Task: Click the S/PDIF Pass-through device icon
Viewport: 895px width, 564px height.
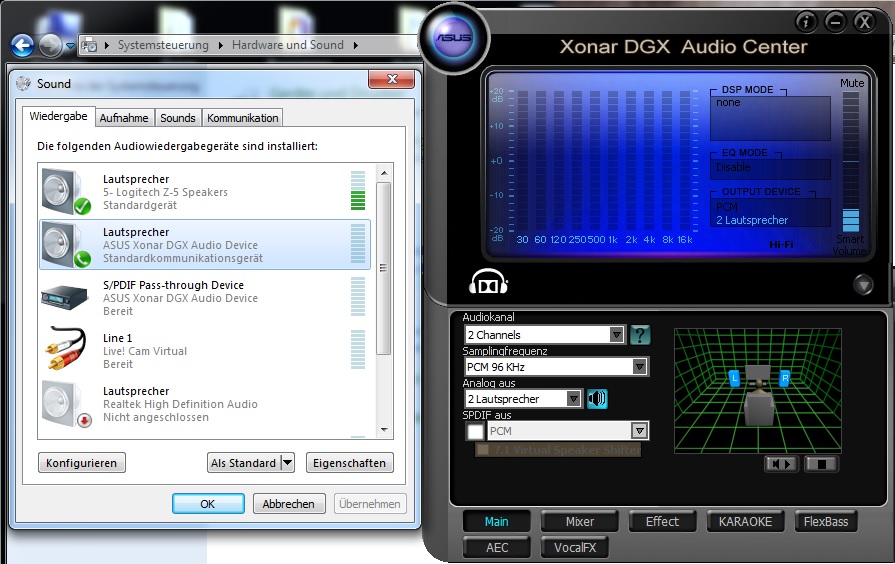Action: click(x=64, y=297)
